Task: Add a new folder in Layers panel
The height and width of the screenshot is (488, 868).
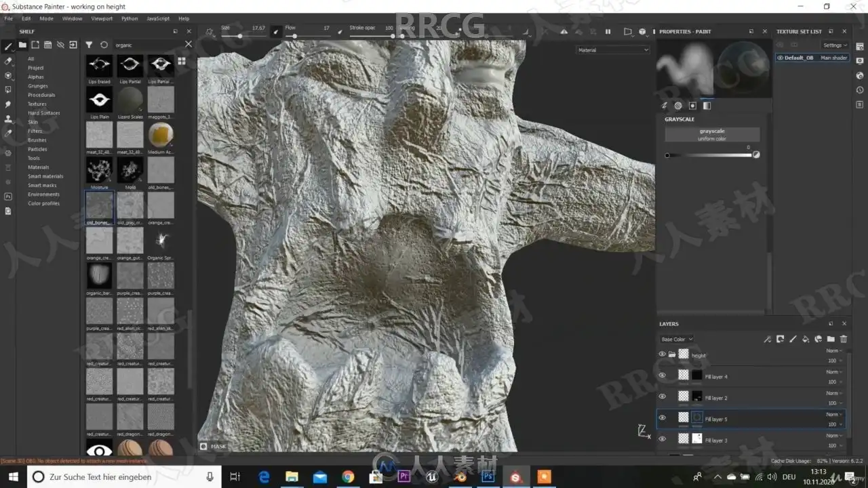Action: pos(831,339)
